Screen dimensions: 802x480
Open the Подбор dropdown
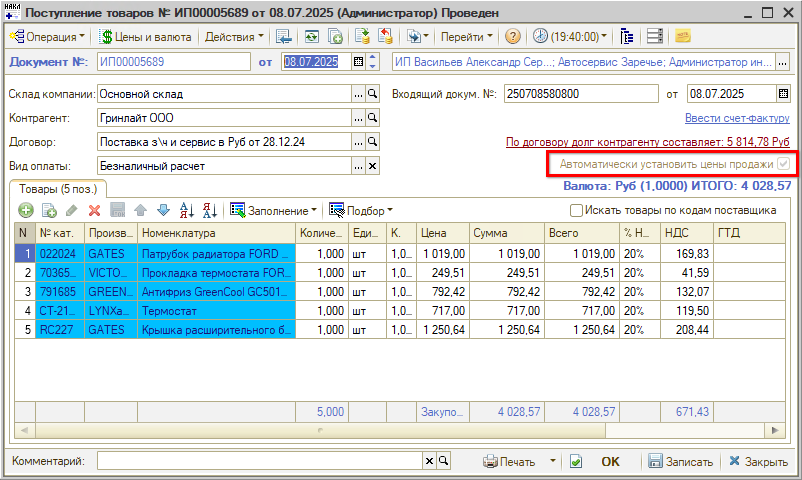pos(361,210)
